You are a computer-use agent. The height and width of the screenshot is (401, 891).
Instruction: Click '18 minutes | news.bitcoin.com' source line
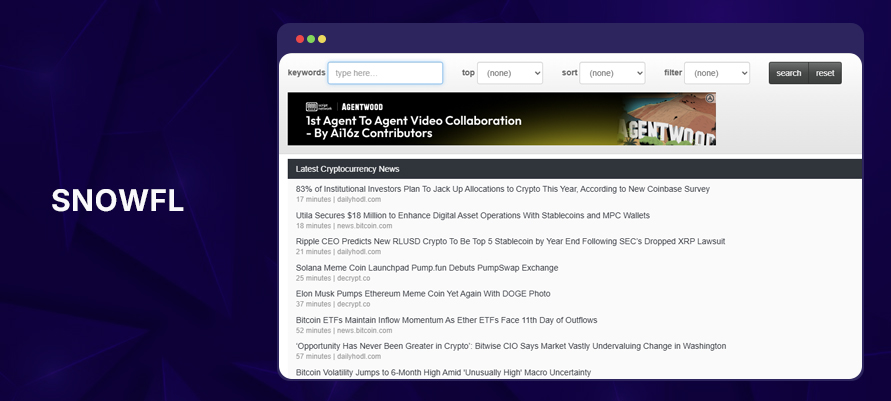pos(344,225)
